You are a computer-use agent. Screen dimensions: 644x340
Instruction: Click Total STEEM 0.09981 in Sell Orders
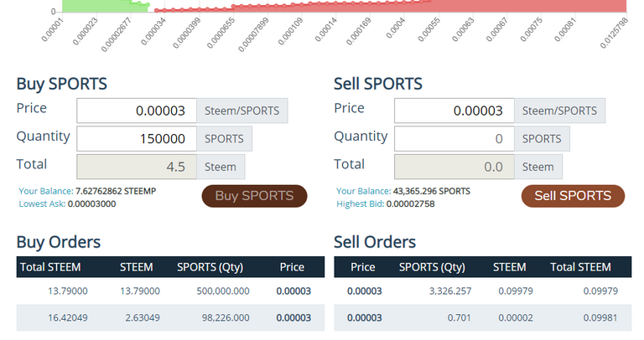[x=600, y=318]
